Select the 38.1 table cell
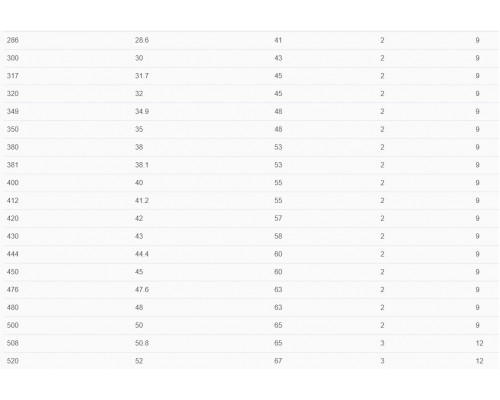 [142, 165]
